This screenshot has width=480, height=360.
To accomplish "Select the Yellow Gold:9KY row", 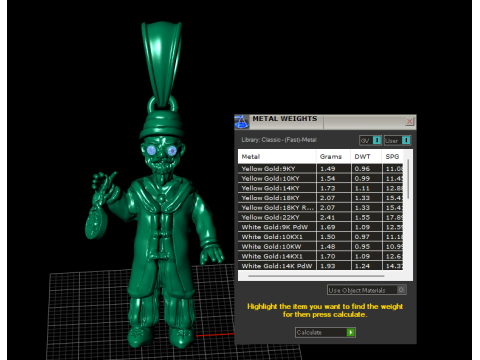I will coord(320,169).
